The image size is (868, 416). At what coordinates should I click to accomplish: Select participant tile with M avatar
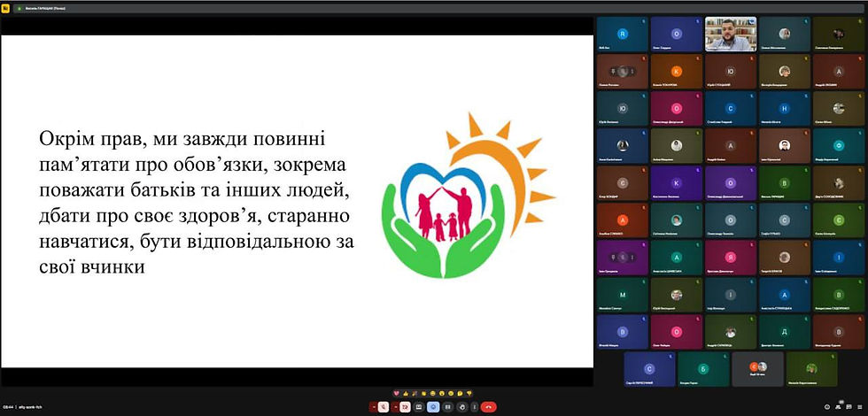click(622, 295)
